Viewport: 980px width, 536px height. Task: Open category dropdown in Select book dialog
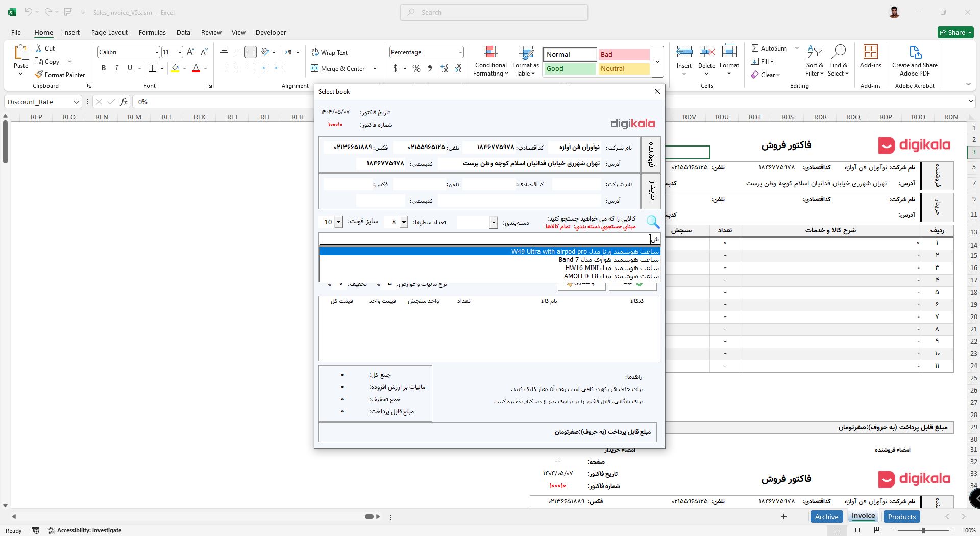[x=494, y=222]
